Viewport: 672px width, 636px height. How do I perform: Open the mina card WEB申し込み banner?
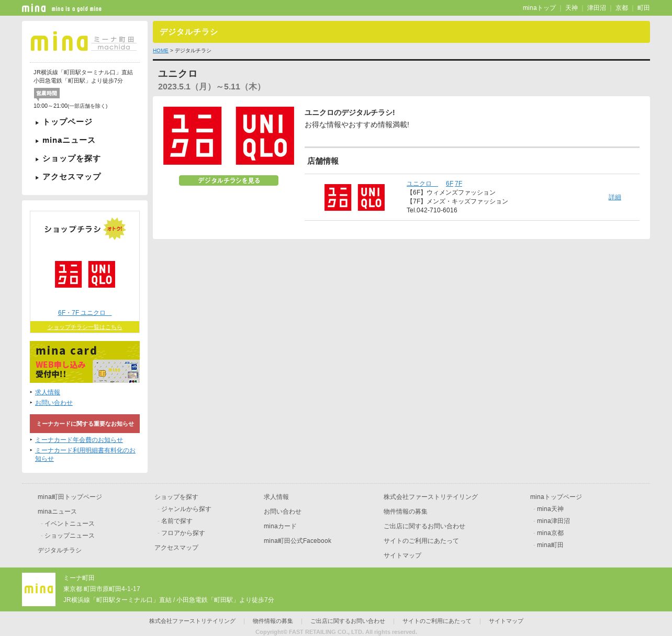[85, 362]
